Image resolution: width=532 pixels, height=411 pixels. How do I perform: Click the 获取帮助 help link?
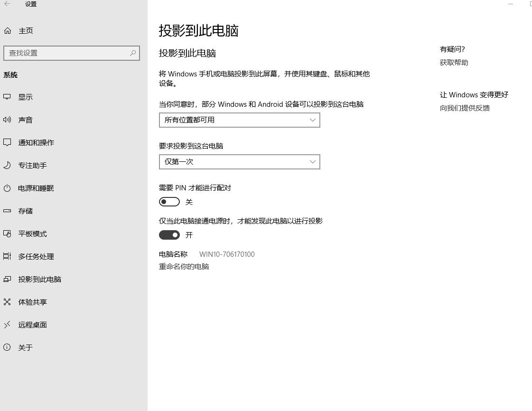coord(453,62)
